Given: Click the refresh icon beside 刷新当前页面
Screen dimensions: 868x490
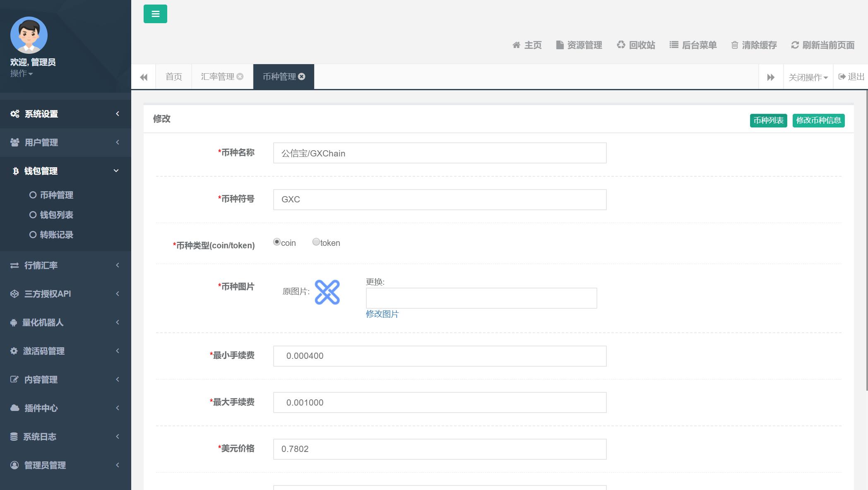Looking at the screenshot, I should [x=795, y=45].
